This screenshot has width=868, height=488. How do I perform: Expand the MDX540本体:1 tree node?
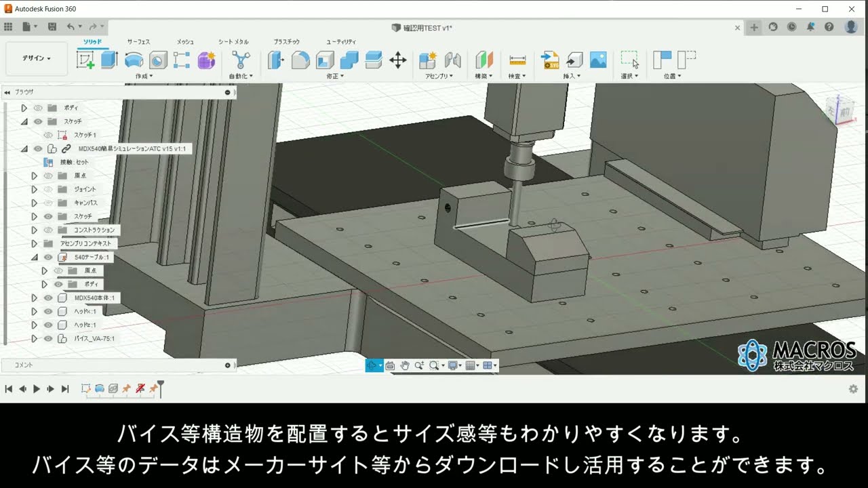click(x=34, y=298)
